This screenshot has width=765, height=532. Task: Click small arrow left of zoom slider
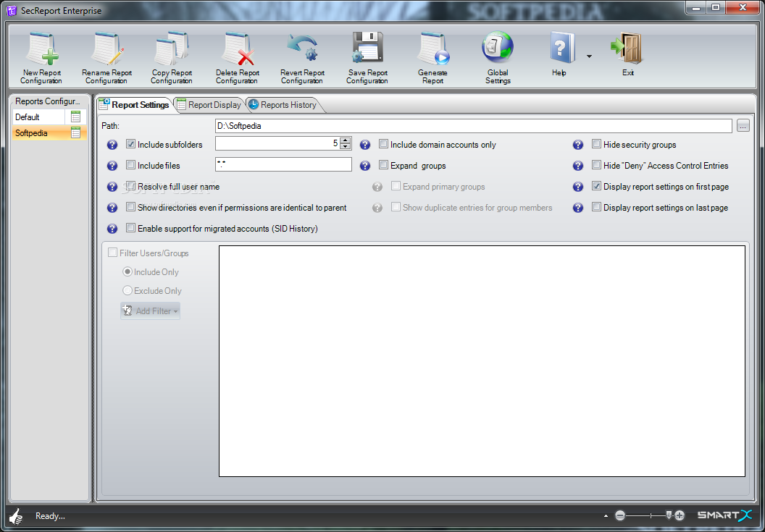pos(606,515)
